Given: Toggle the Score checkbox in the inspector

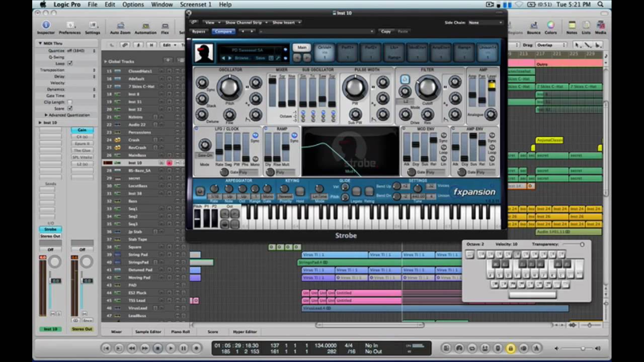Looking at the screenshot, I should (x=70, y=108).
